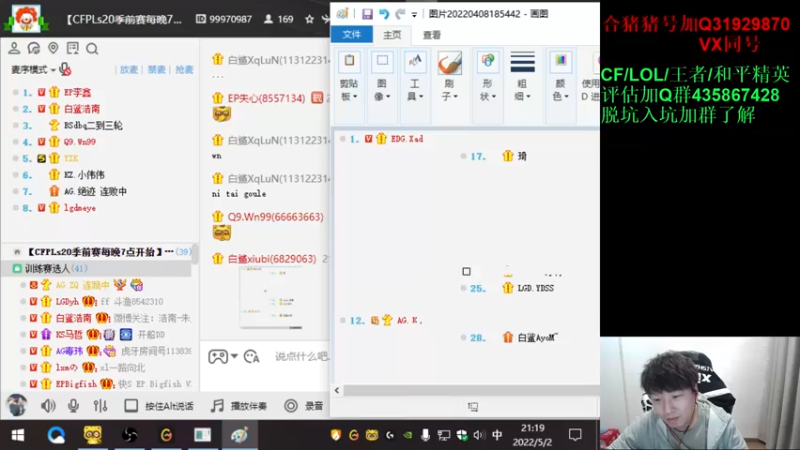
Task: Click sender name EP失心(8557134) in chat
Action: [266, 98]
